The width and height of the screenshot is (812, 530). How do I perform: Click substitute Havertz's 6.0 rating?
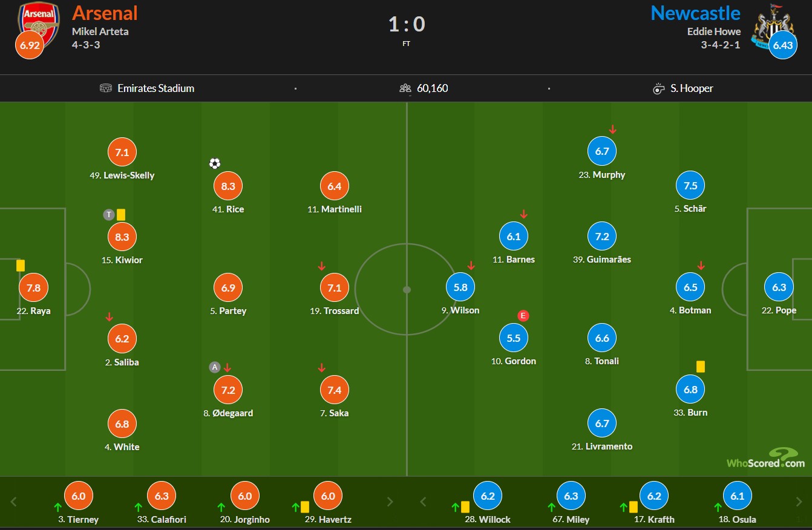(328, 496)
